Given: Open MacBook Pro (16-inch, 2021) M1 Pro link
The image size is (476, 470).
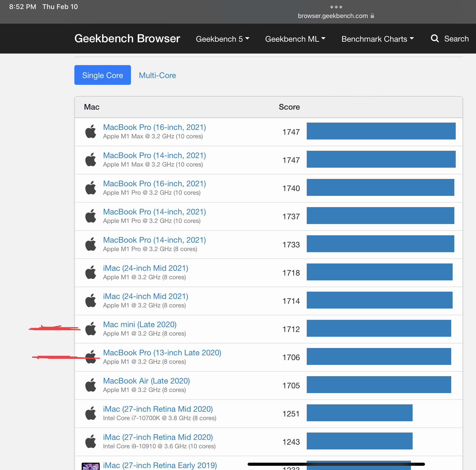Looking at the screenshot, I should point(155,183).
